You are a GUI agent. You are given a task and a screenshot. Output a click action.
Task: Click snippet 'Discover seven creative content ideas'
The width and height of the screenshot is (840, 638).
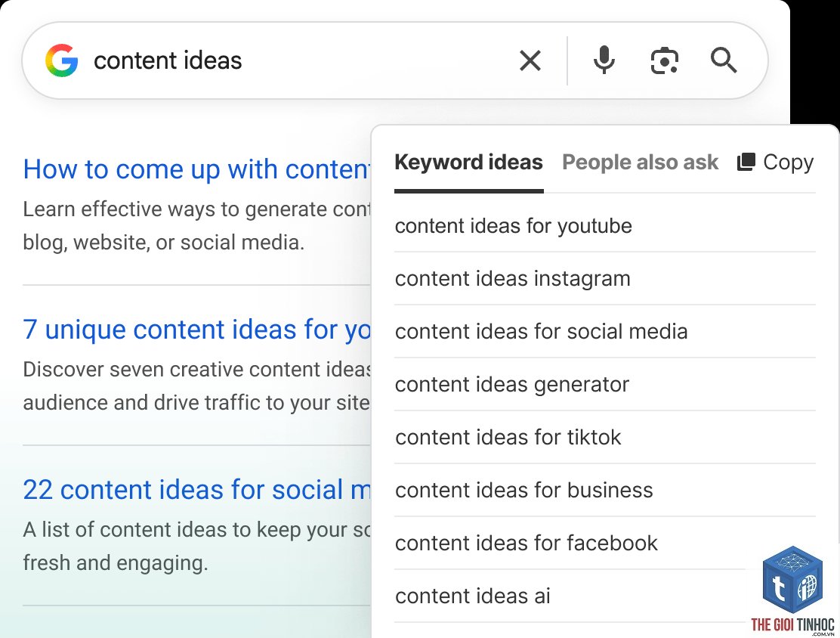(x=196, y=386)
